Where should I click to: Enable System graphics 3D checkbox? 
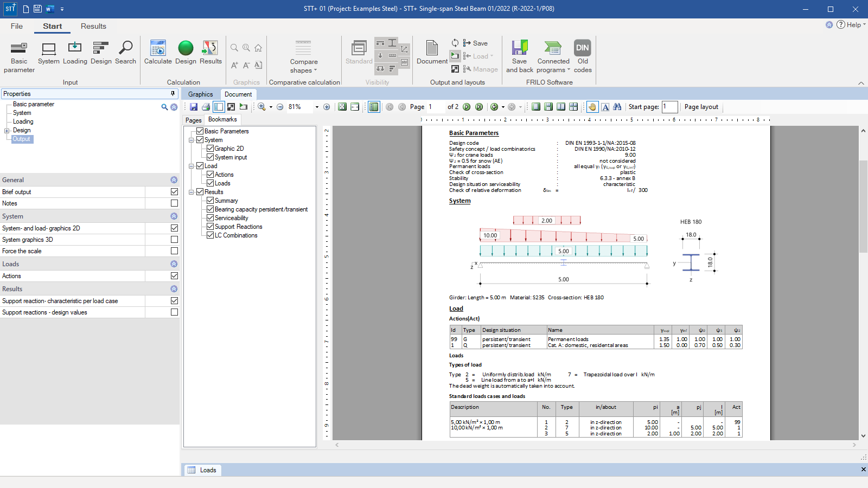click(x=174, y=239)
